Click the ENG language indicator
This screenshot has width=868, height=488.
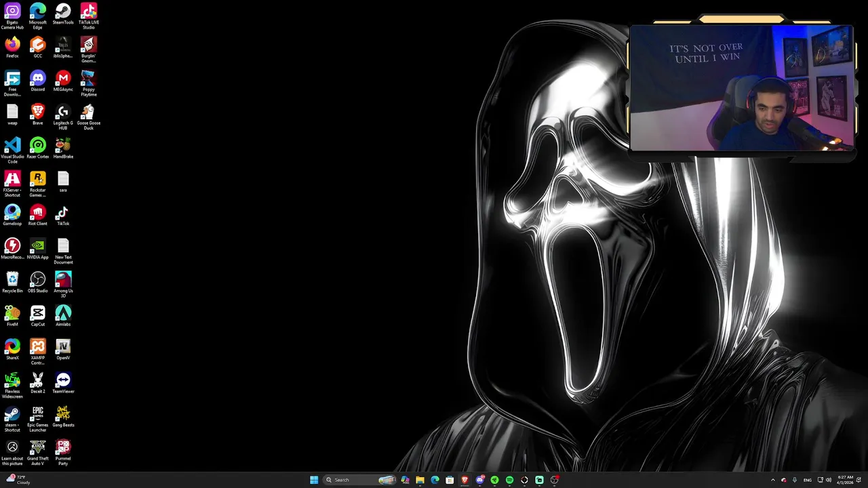807,480
